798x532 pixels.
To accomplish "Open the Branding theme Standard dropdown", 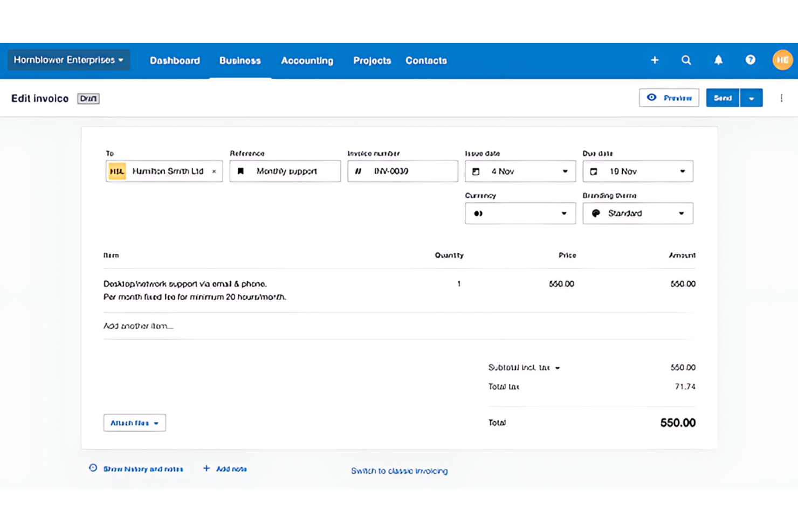I will coord(638,213).
